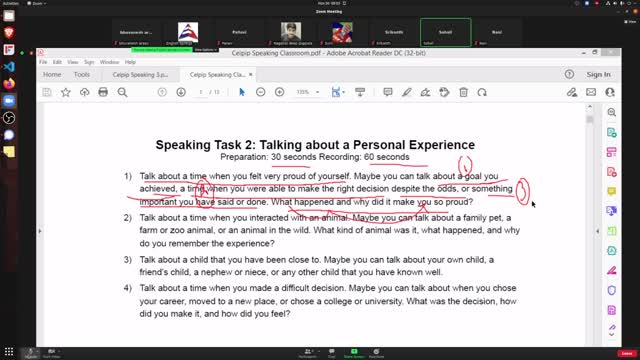Zoom out with the minus circle
The image size is (640, 360).
click(260, 92)
